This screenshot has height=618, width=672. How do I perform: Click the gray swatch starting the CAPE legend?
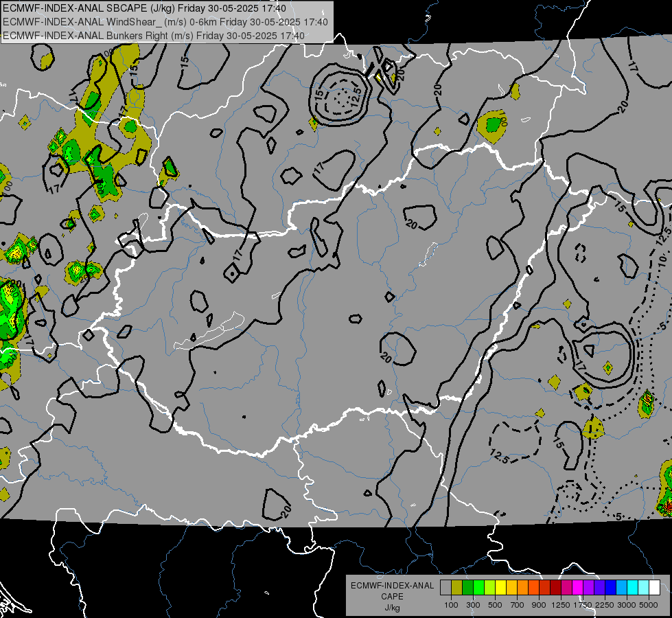(x=445, y=588)
